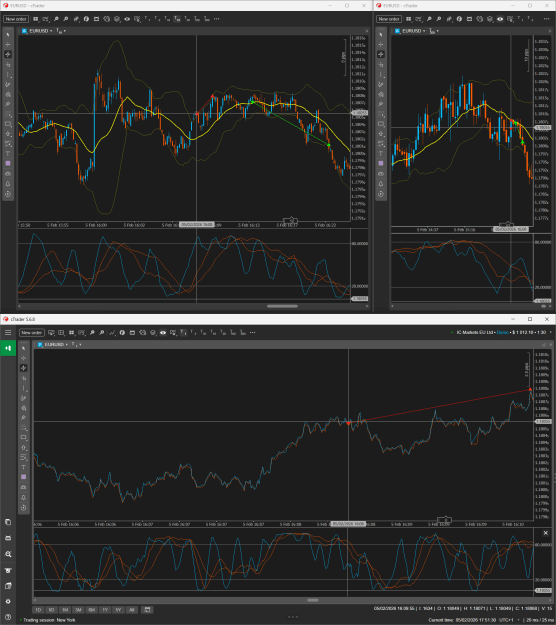Pick the purple color square in top-right sidebar
Viewport: 556px width, 625px height.
coord(381,163)
